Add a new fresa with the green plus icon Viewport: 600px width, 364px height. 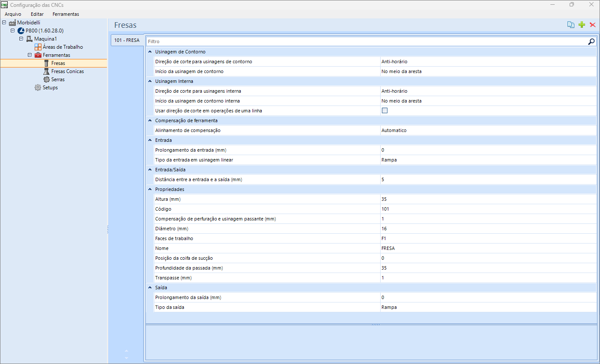[x=582, y=25]
